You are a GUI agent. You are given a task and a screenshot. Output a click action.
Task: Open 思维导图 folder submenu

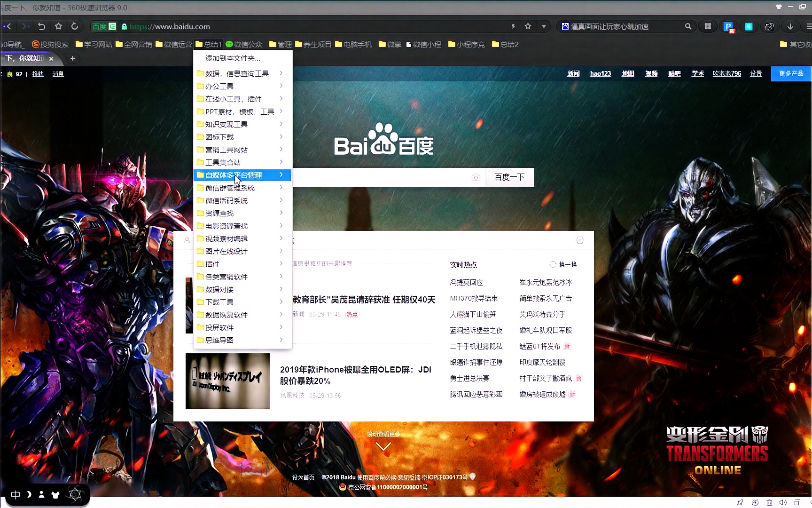click(x=242, y=340)
